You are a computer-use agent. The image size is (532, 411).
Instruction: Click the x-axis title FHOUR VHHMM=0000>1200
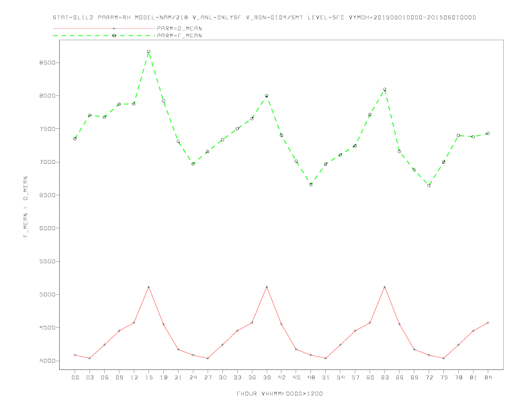tap(279, 394)
